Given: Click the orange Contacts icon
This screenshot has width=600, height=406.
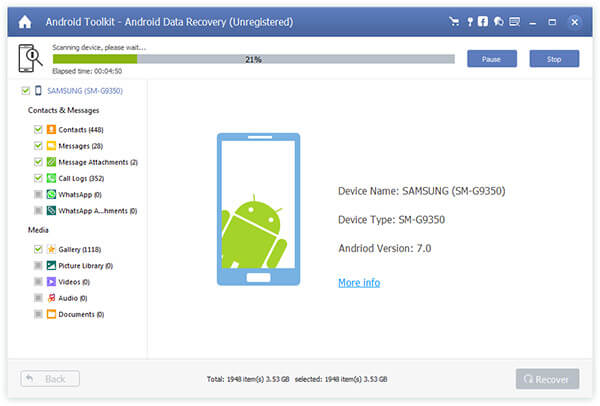Looking at the screenshot, I should point(51,129).
